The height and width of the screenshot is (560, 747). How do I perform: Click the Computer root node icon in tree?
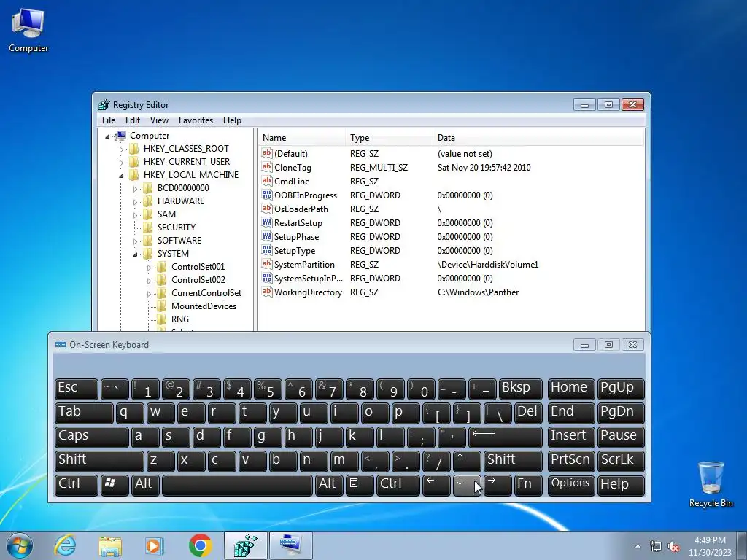(x=121, y=136)
